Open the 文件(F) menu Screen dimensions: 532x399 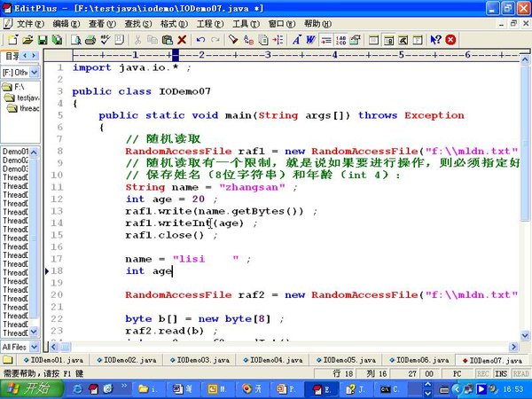(x=30, y=24)
